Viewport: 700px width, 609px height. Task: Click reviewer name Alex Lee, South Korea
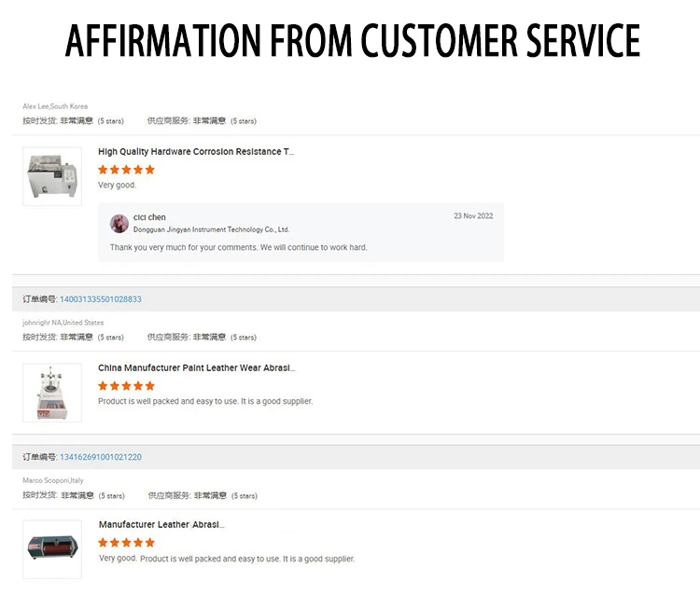[55, 106]
